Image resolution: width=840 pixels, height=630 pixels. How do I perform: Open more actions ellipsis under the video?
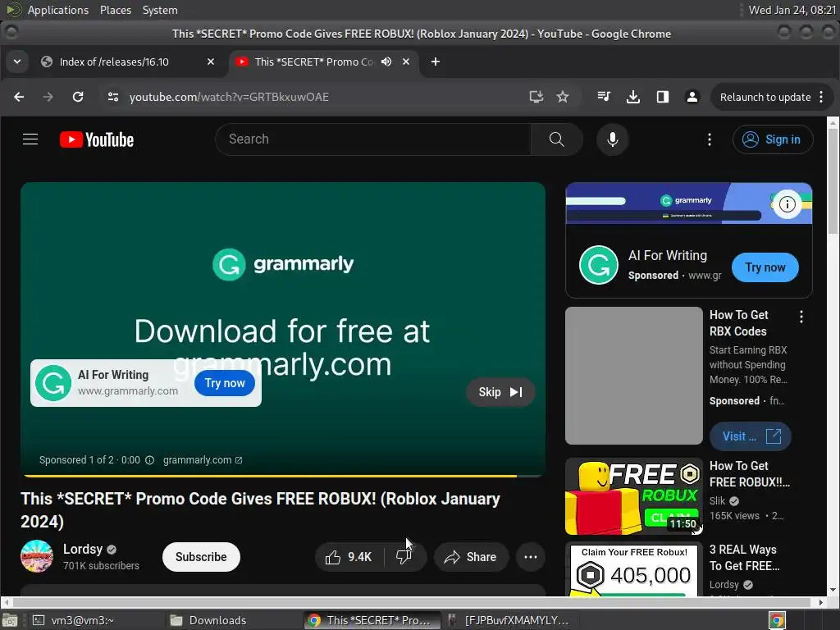pos(531,557)
